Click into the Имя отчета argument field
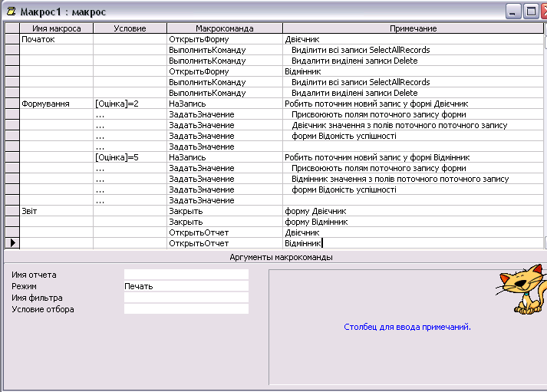The image size is (547, 392). point(186,275)
